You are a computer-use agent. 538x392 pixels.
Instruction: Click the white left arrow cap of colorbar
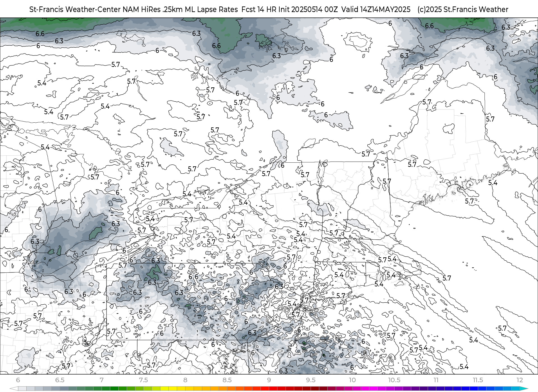tap(14, 389)
